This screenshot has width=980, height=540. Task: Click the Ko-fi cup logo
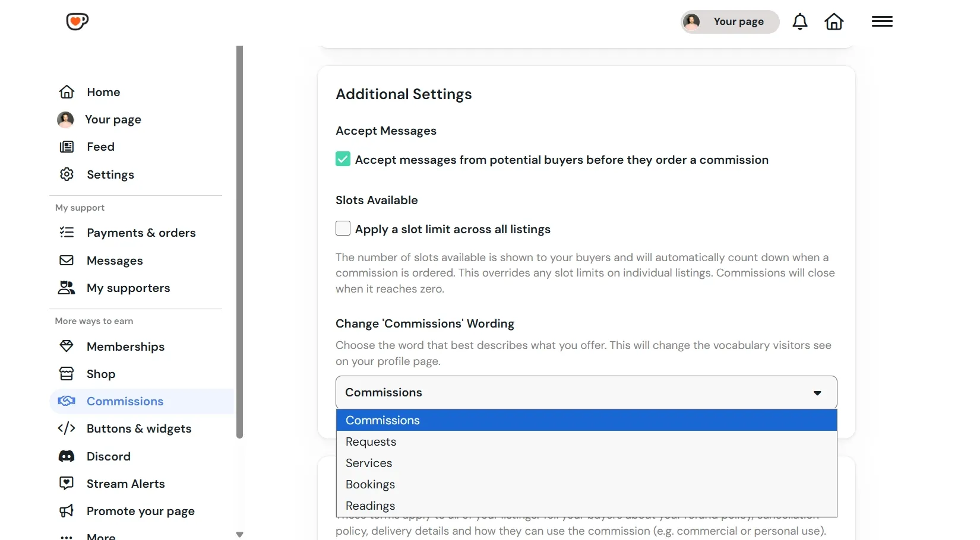pos(77,22)
